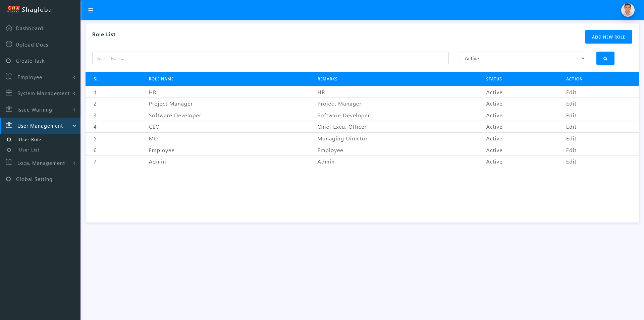Screen dimensions: 644x320
Task: Expand the System Management submenu
Action: (x=40, y=93)
